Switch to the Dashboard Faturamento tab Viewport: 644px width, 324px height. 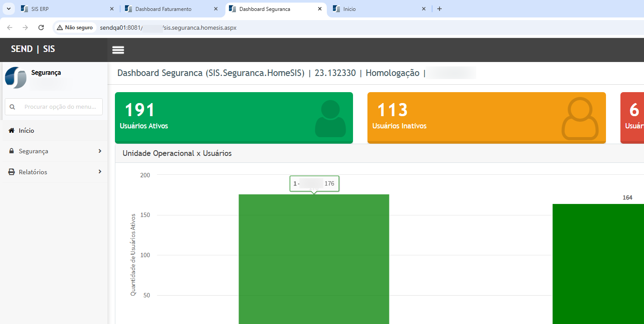(x=163, y=9)
